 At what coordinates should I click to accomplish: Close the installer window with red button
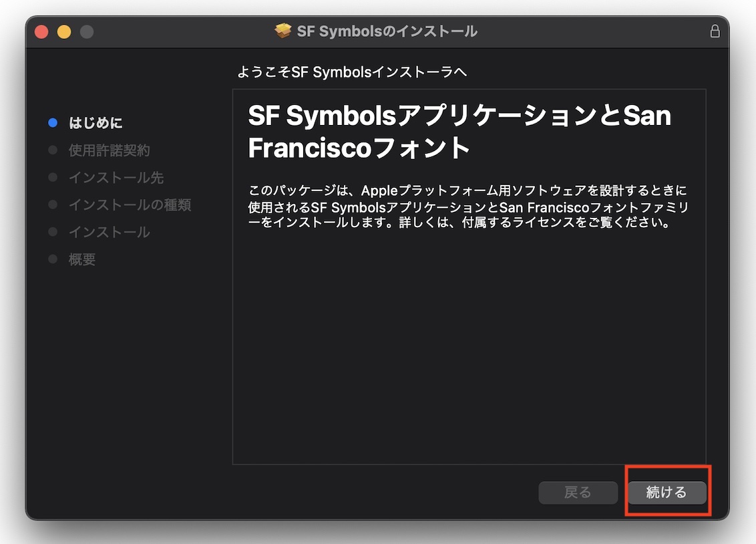click(41, 32)
